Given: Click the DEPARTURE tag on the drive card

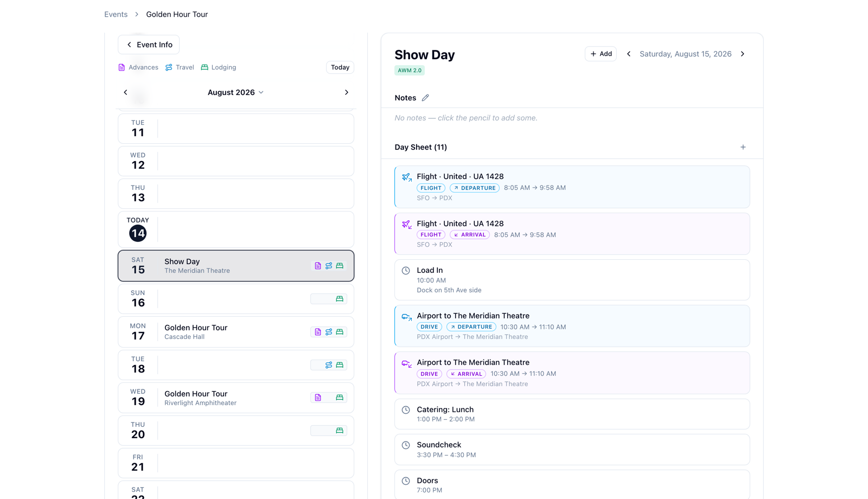Looking at the screenshot, I should point(471,327).
